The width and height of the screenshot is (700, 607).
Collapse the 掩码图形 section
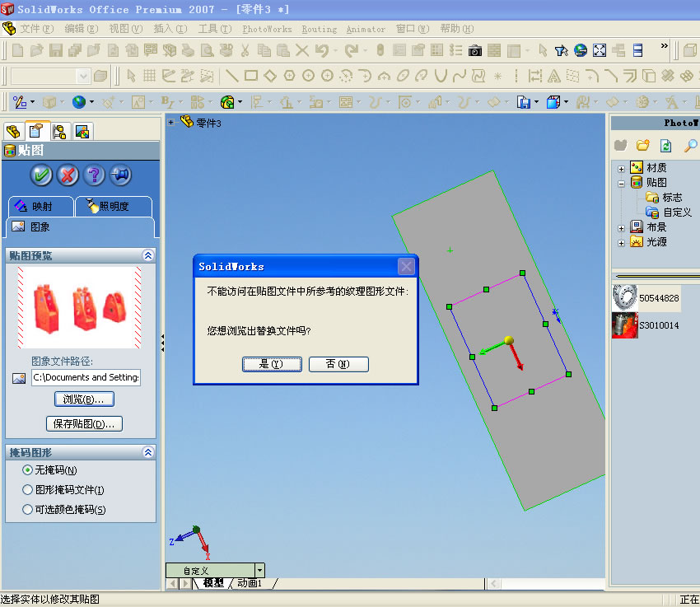coord(147,452)
